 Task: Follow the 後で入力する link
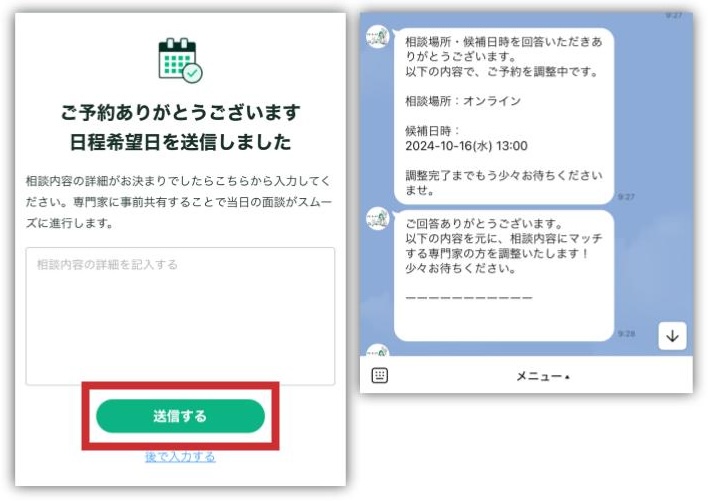(180, 457)
